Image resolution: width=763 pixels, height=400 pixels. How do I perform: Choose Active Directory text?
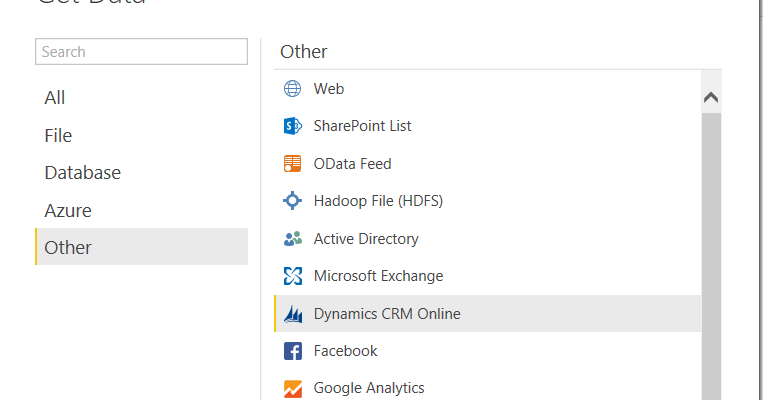[x=366, y=239]
